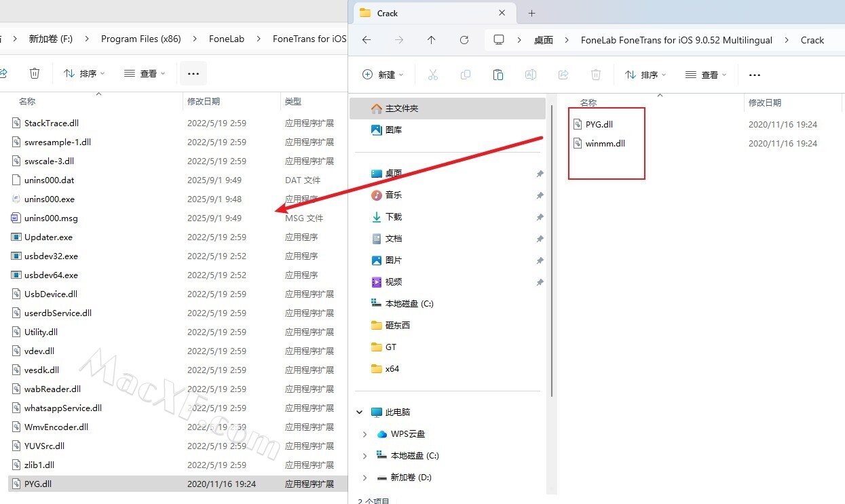Click 新加卷 (F:) breadcrumb in FoneTrans window

50,39
